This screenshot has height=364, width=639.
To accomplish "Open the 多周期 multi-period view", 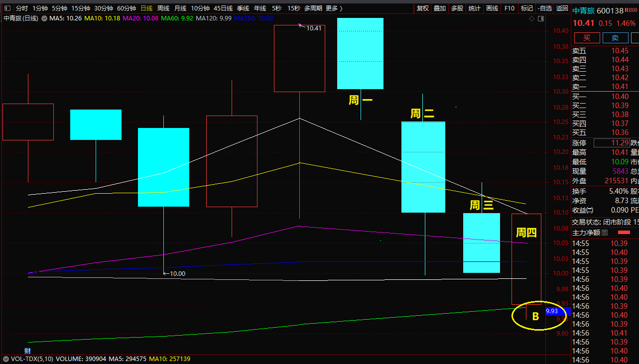I will click(313, 8).
